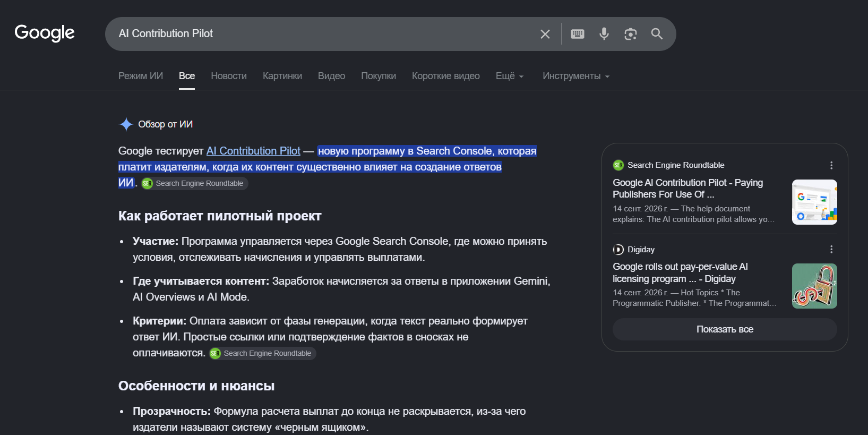Switch to the Видео tab
Image resolution: width=868 pixels, height=435 pixels.
point(331,76)
